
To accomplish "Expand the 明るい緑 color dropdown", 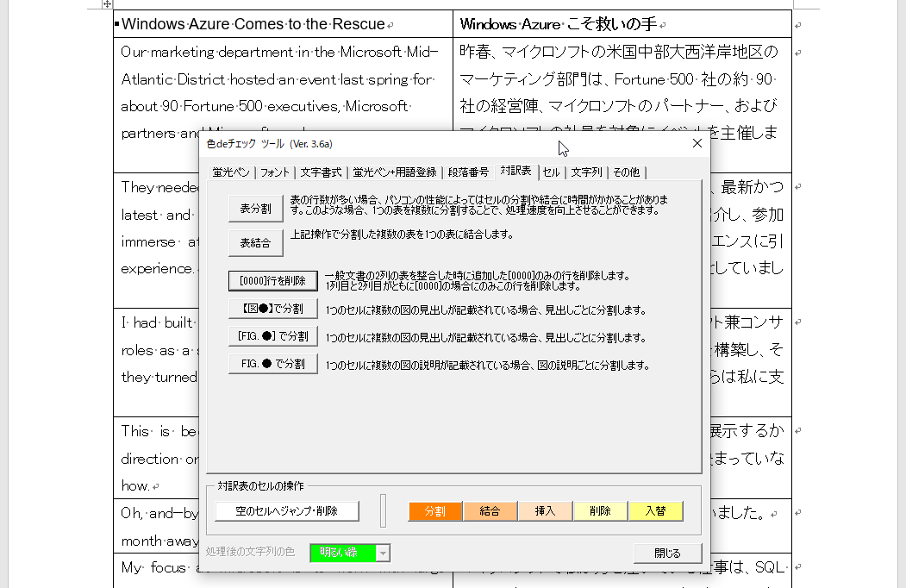I will (x=383, y=553).
